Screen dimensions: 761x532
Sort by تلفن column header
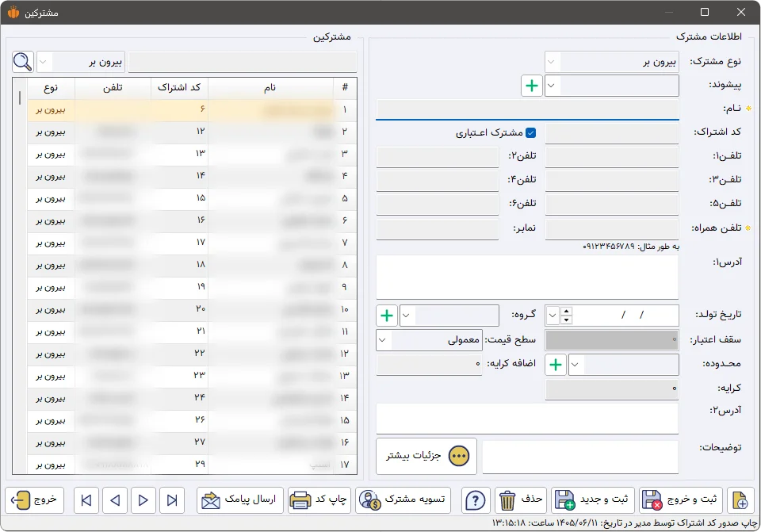[x=113, y=87]
